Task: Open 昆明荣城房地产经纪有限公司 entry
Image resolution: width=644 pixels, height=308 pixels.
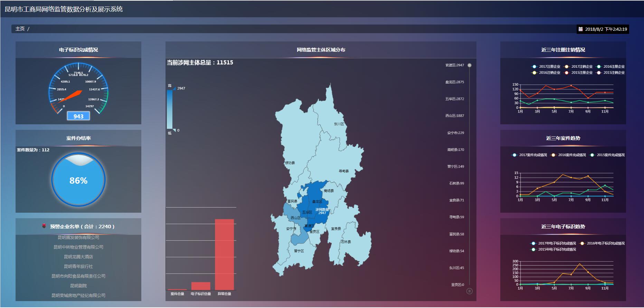Action: (x=78, y=296)
